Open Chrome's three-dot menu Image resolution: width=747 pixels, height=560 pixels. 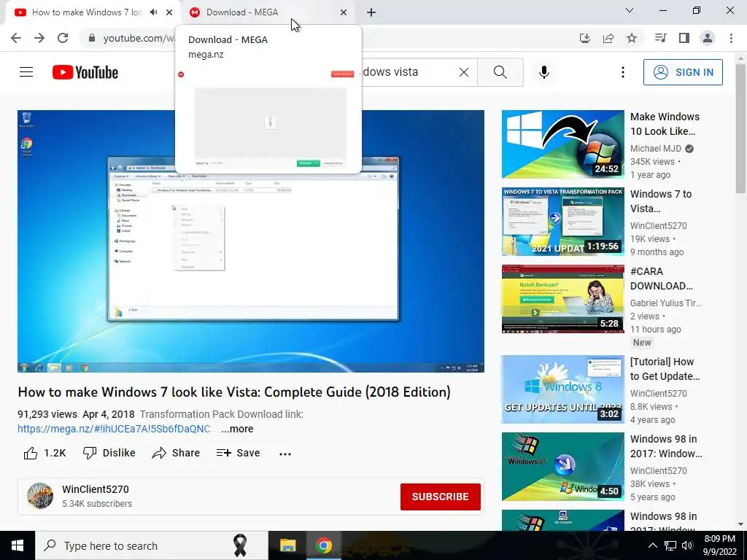click(731, 38)
